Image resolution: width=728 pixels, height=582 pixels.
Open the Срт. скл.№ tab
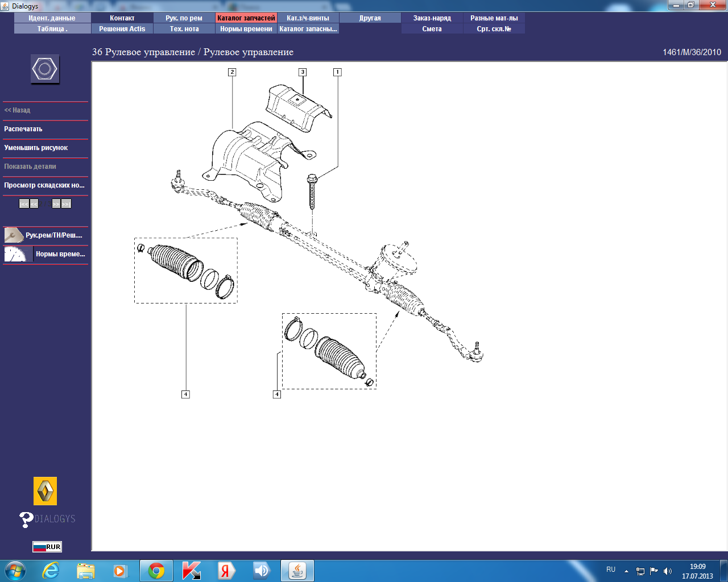(x=494, y=29)
